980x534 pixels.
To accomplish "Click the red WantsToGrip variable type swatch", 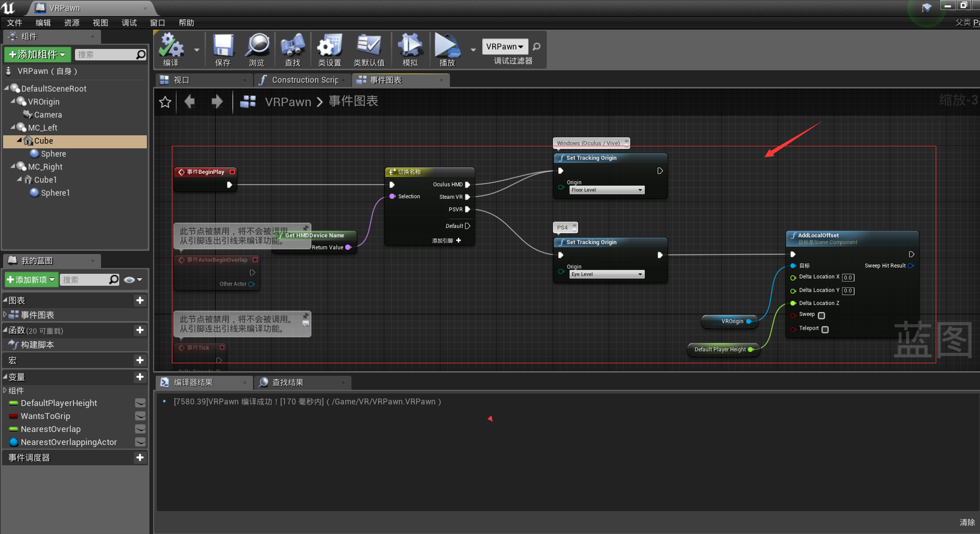I will (12, 416).
